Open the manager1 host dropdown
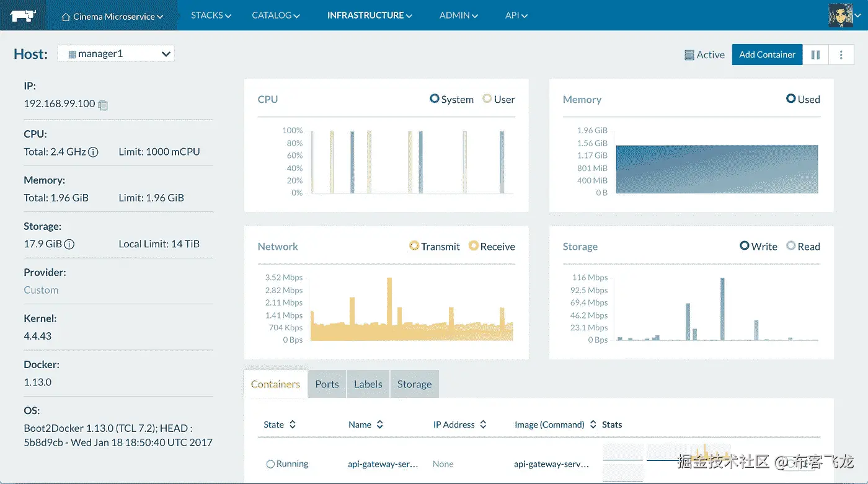The height and width of the screenshot is (484, 868). [116, 54]
